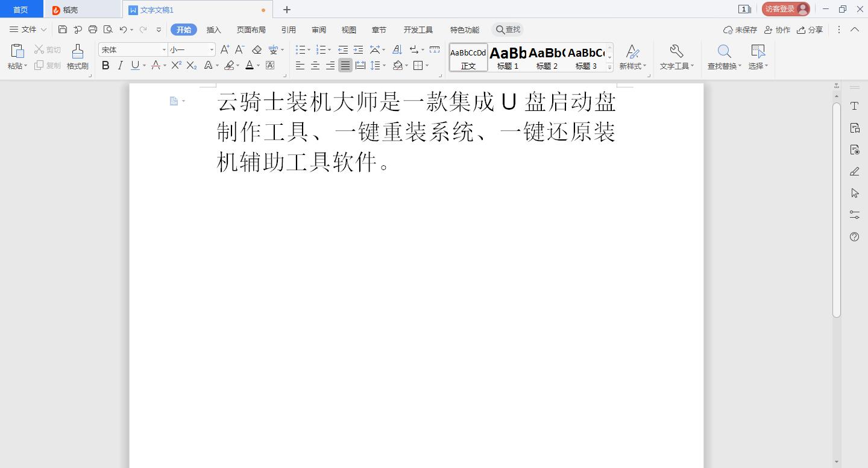Click the cursor selection icon in right sidebar

(854, 193)
